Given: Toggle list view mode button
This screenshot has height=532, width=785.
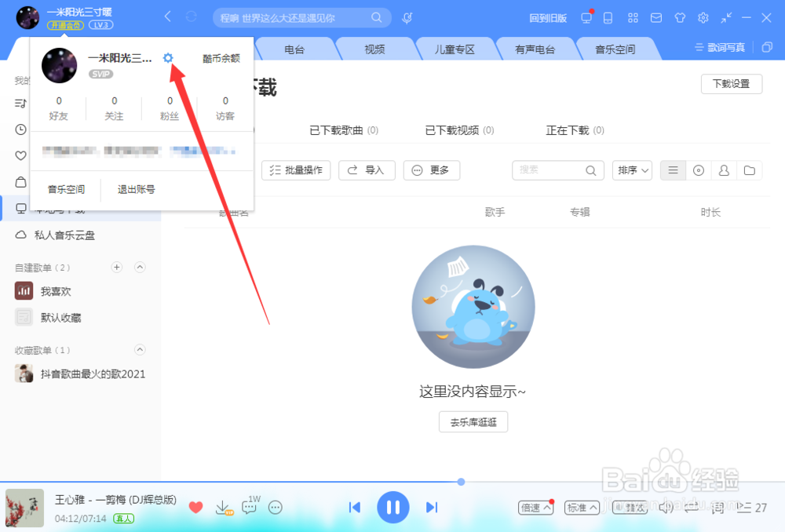Looking at the screenshot, I should coord(673,170).
